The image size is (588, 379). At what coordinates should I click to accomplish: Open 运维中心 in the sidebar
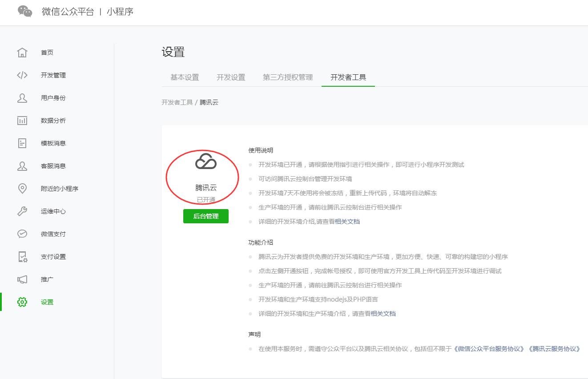(x=53, y=211)
